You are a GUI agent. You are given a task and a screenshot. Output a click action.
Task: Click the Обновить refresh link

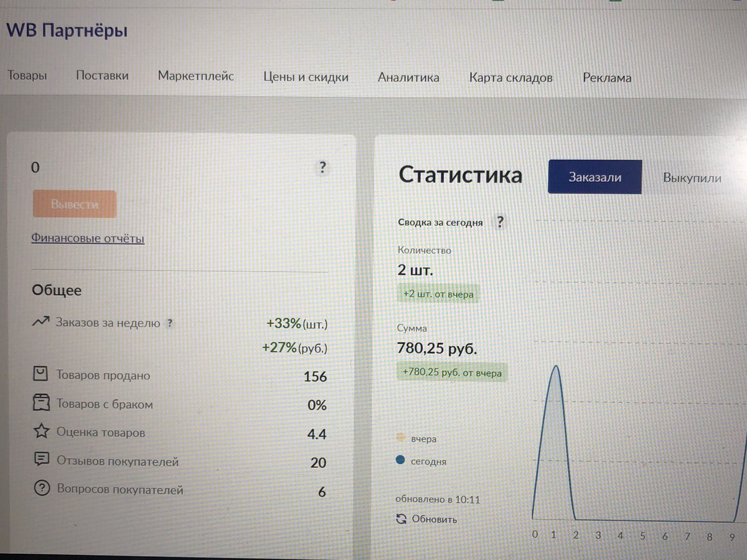(435, 519)
